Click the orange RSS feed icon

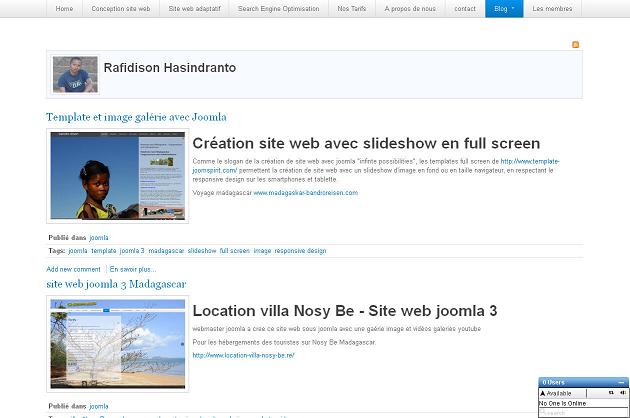[x=575, y=45]
